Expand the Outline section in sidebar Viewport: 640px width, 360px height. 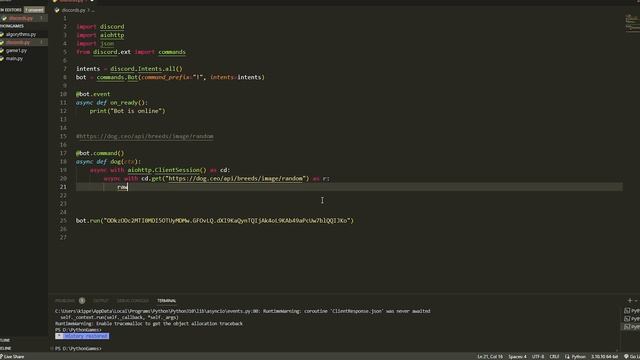[x=5, y=340]
